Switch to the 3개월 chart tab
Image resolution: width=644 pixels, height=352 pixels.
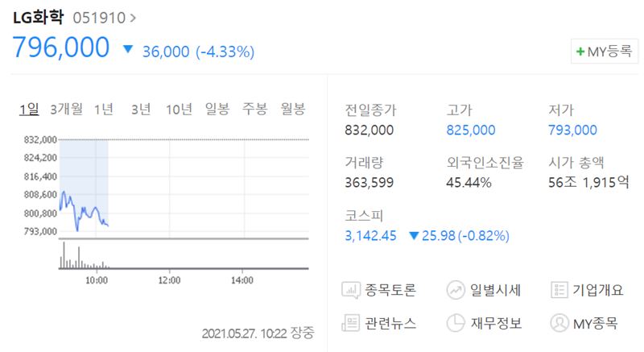[x=66, y=110]
